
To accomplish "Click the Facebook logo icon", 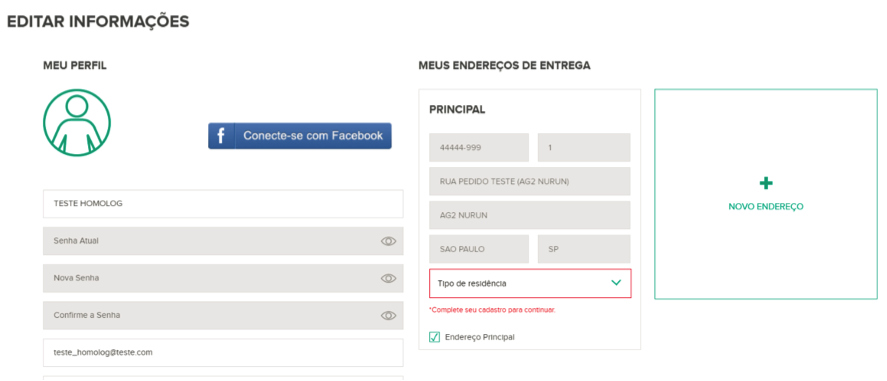I will [221, 136].
